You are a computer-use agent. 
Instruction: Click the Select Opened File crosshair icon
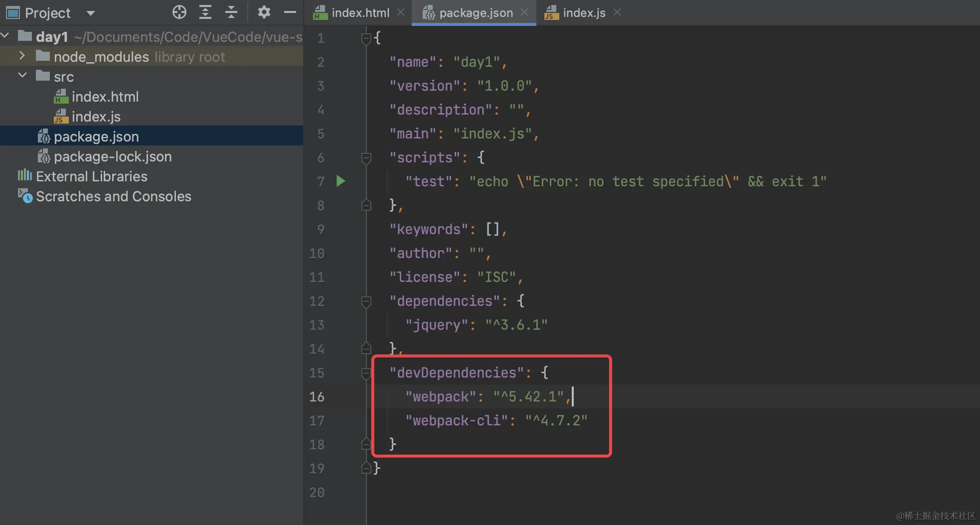pos(179,12)
